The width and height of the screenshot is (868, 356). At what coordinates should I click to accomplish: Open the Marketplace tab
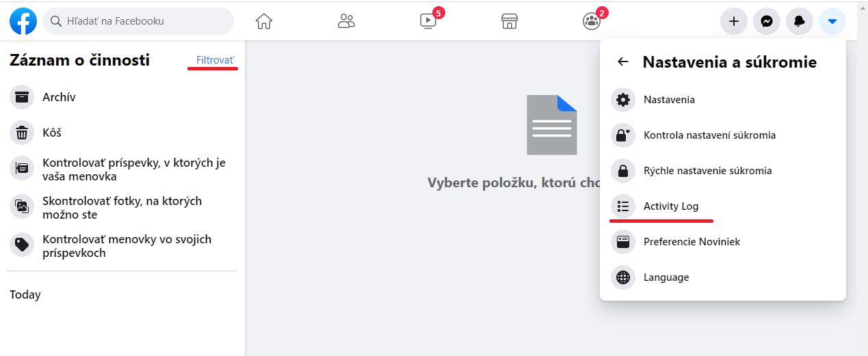coord(510,21)
